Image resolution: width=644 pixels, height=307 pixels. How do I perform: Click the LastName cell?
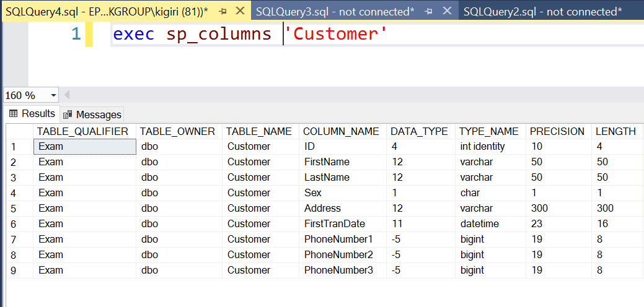click(343, 178)
